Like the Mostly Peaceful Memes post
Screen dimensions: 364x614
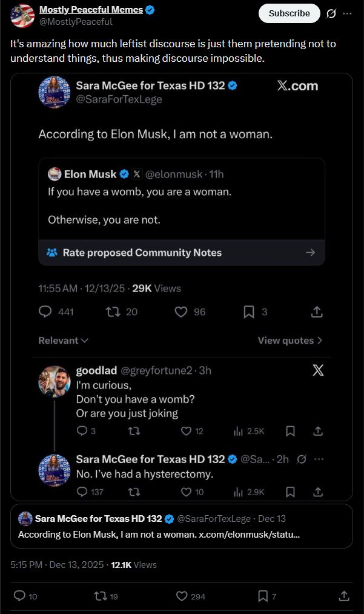coord(182,596)
